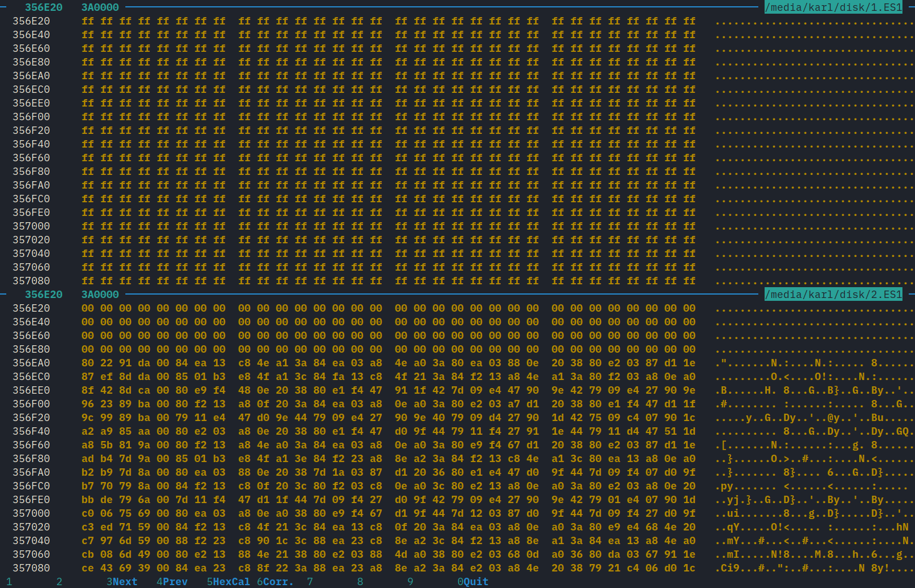915x588 pixels.
Task: Click hex bytes "a8 5b 81 9a" in 2.ES1
Action: (x=116, y=445)
